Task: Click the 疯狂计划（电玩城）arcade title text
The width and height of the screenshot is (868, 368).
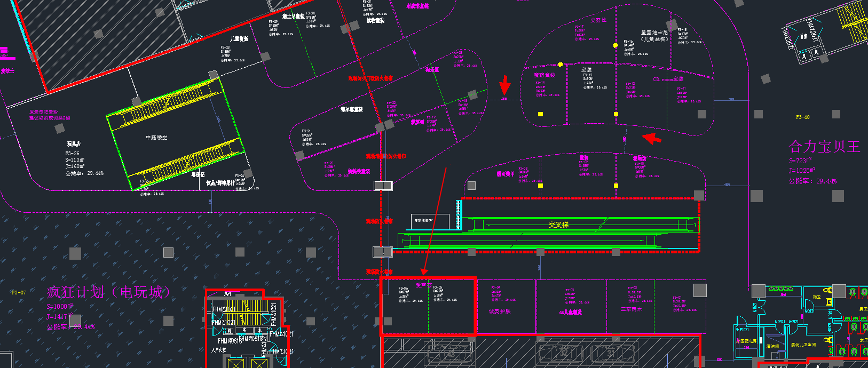Action: pyautogui.click(x=109, y=292)
